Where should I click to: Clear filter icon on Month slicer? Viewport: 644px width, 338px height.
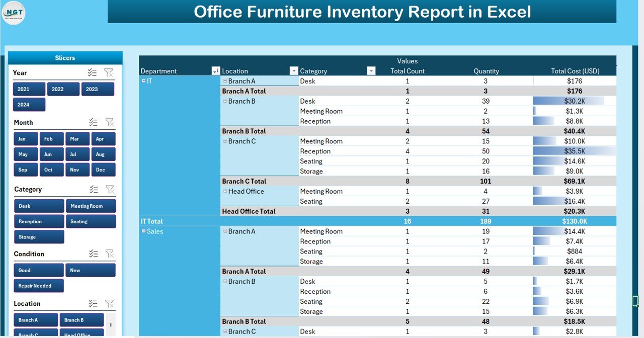(x=109, y=122)
